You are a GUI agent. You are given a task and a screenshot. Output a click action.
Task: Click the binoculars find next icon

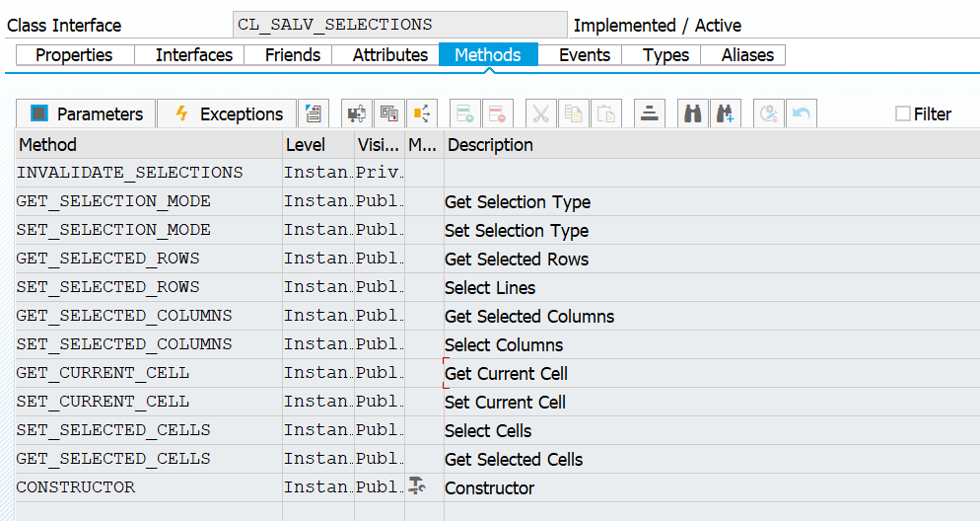pyautogui.click(x=725, y=113)
